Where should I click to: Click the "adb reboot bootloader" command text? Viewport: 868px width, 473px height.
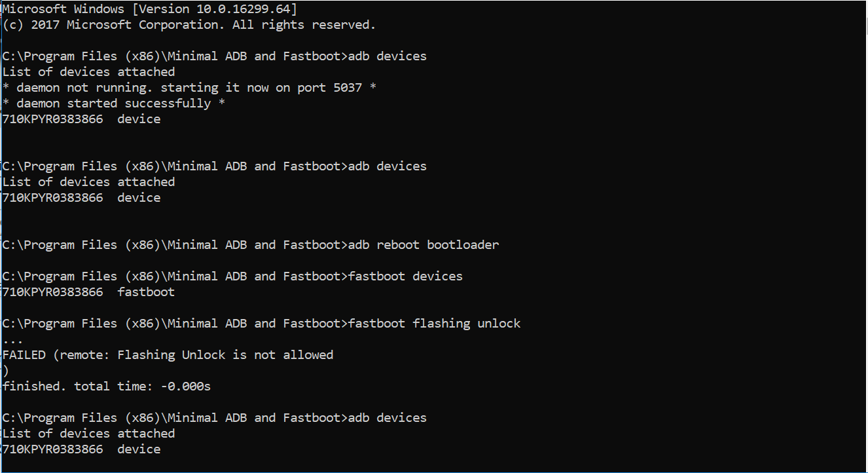pyautogui.click(x=423, y=245)
